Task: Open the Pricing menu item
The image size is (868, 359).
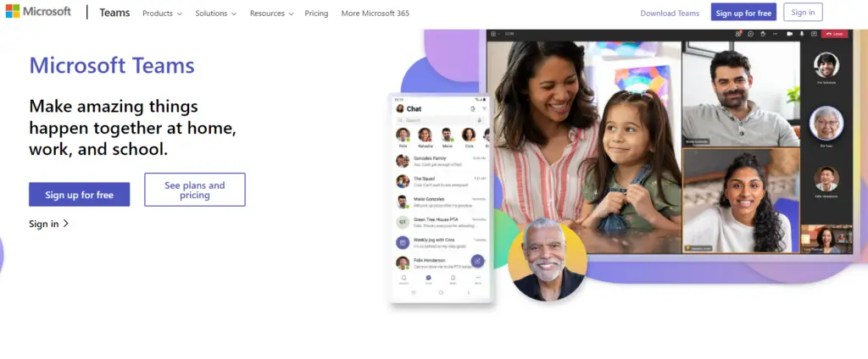Action: (x=316, y=14)
